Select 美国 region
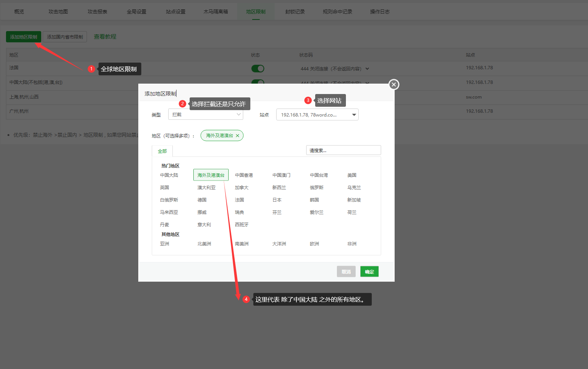Viewport: 588px width, 369px height. coord(352,175)
